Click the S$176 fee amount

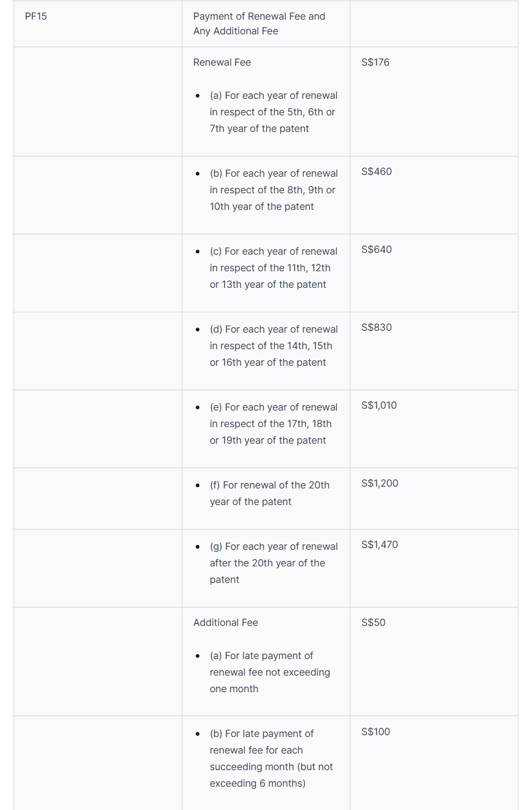(375, 63)
